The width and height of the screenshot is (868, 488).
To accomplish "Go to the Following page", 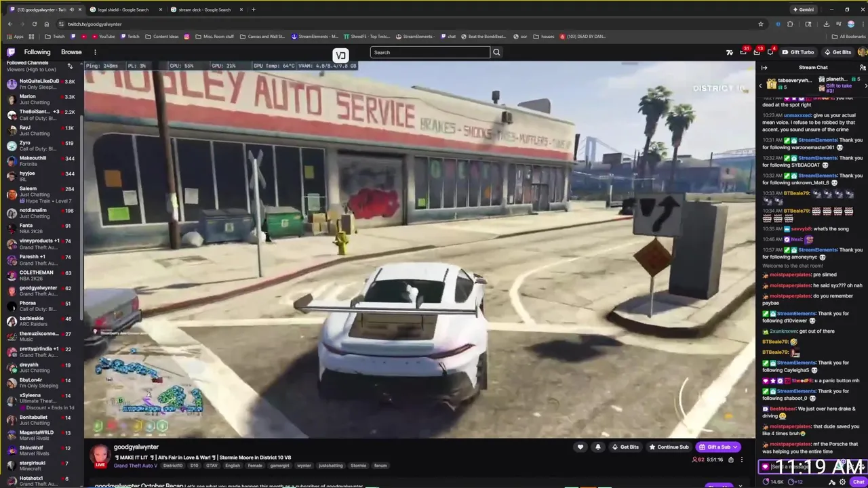I will (x=37, y=52).
